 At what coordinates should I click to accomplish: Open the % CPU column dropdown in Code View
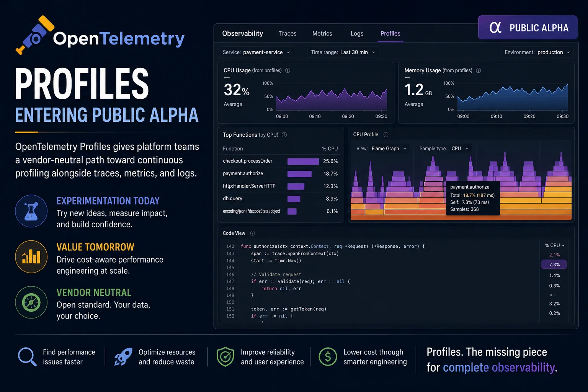(554, 245)
